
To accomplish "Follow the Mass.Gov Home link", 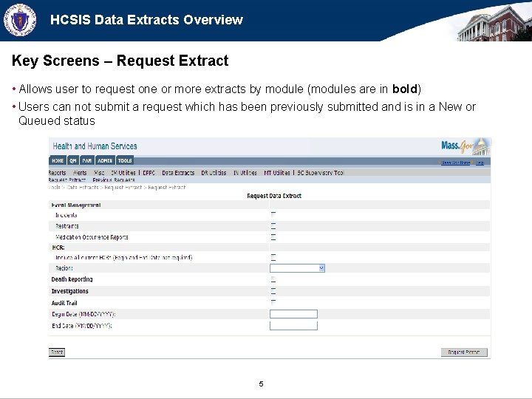I will pyautogui.click(x=455, y=163).
